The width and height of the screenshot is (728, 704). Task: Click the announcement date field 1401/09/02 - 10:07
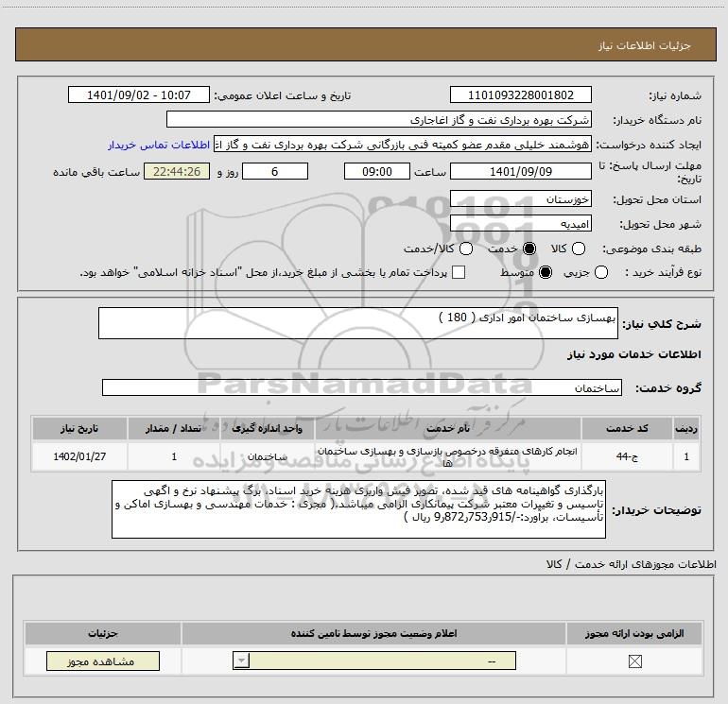(139, 95)
